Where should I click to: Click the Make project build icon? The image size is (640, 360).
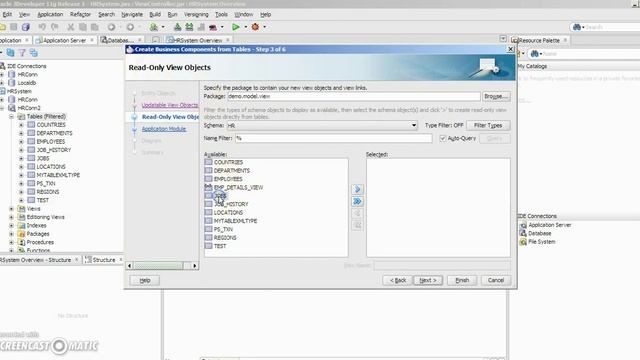click(x=178, y=27)
